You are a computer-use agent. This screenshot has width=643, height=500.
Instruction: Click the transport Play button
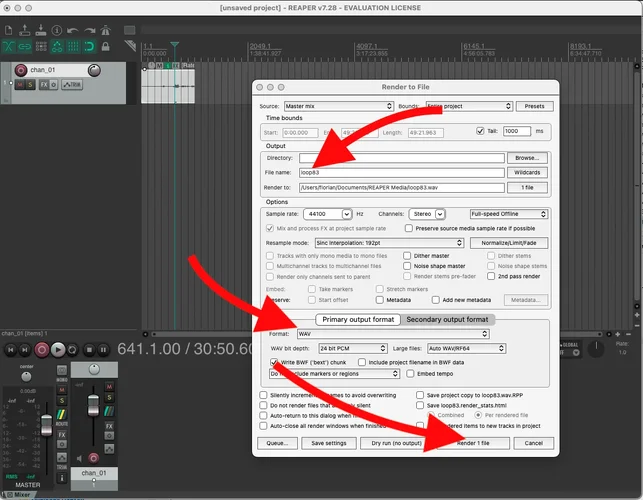click(58, 349)
